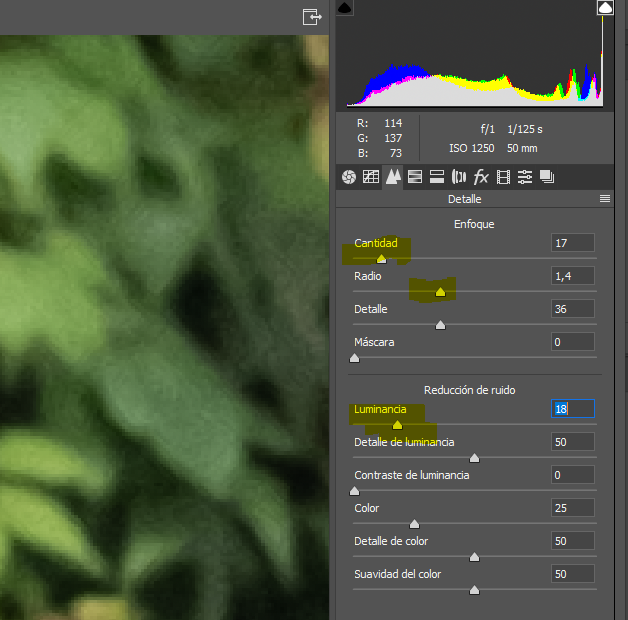Open the Tone Curve panel tab

(371, 177)
